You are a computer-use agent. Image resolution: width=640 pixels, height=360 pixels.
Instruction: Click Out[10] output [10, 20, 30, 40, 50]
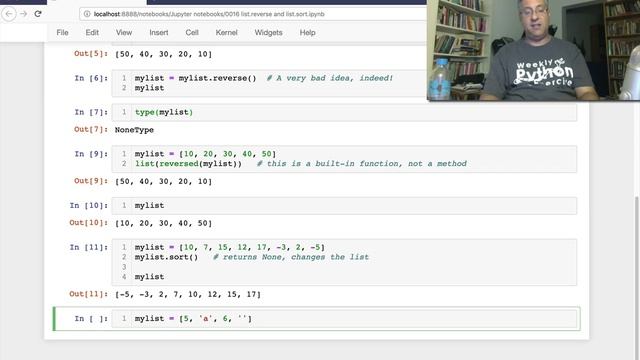pyautogui.click(x=163, y=223)
